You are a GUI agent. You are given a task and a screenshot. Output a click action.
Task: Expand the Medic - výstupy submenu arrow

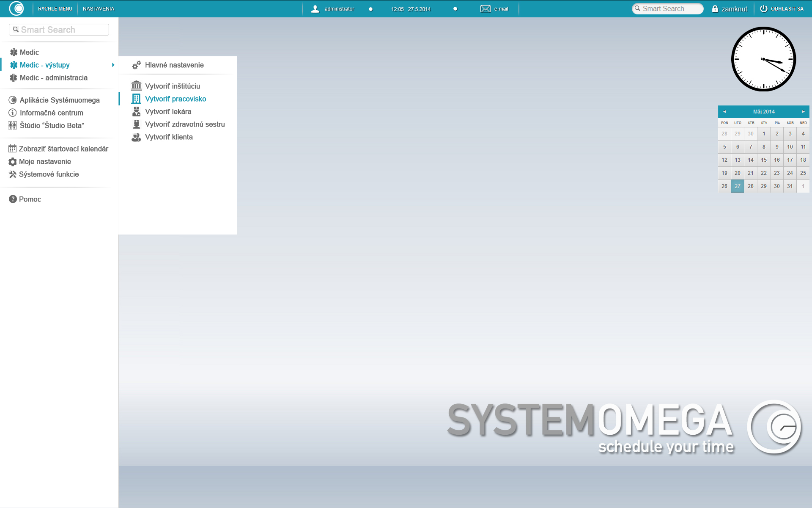point(113,65)
